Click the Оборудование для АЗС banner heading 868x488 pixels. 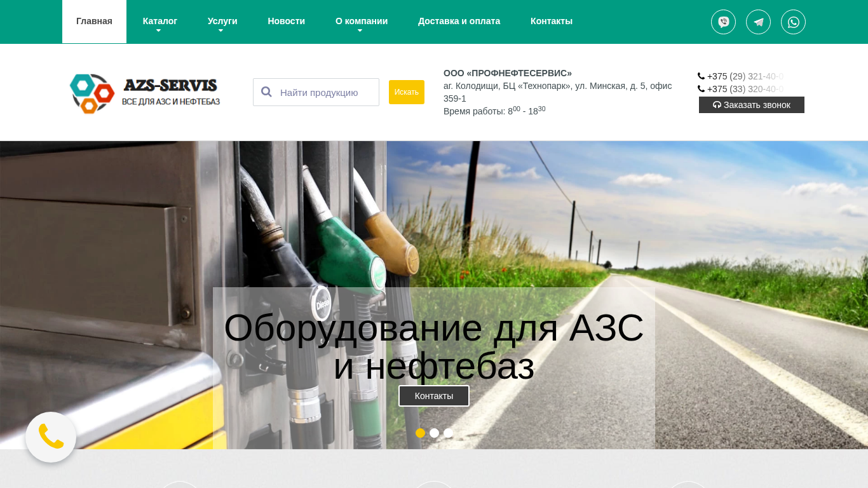tap(434, 347)
